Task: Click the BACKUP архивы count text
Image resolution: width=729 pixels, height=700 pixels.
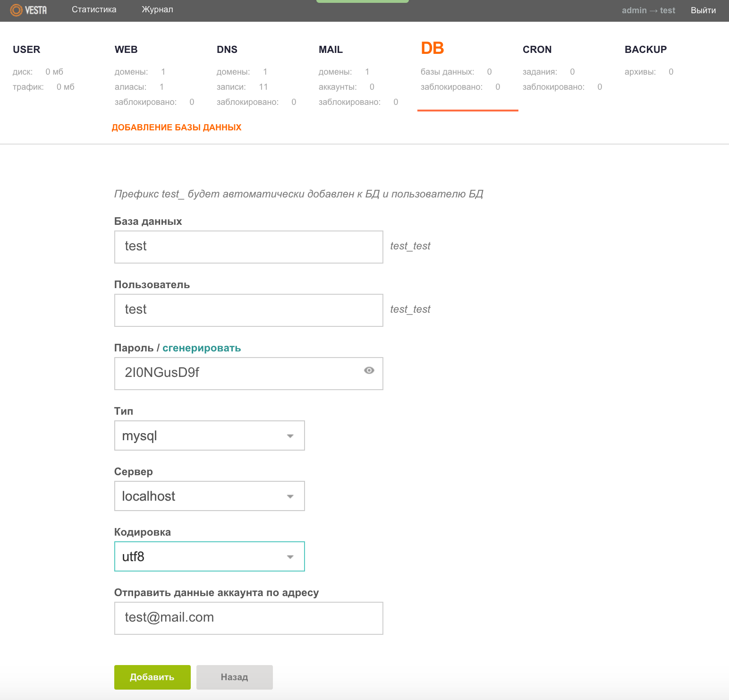Action: (x=649, y=72)
